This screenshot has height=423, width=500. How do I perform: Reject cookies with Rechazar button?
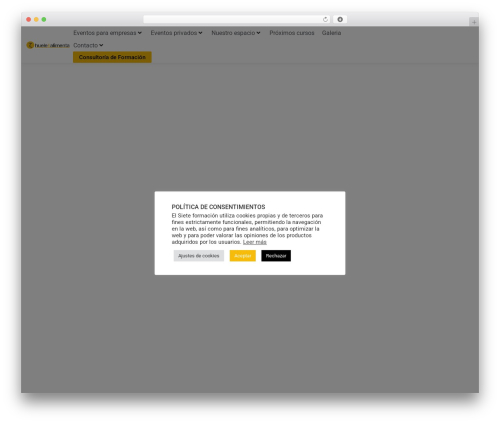click(x=276, y=256)
